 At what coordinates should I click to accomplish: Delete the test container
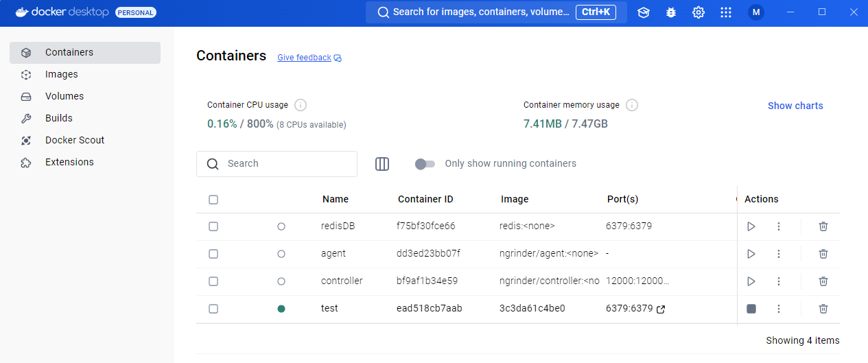click(823, 309)
